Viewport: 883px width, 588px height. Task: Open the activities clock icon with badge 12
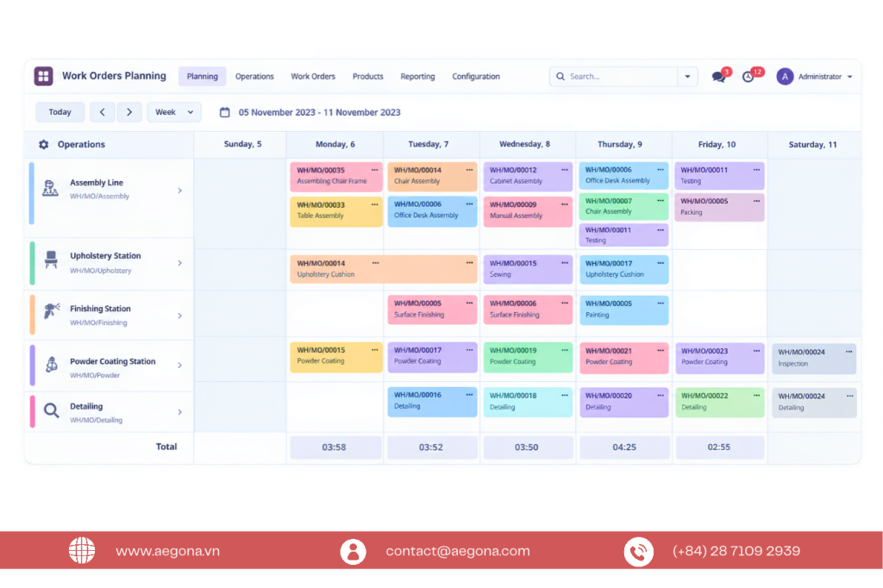(748, 77)
